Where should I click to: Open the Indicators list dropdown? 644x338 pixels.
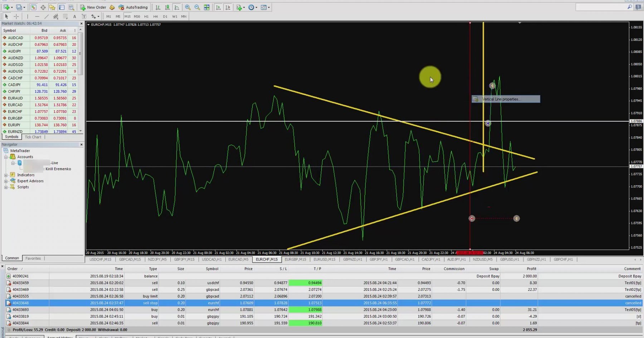coord(240,7)
